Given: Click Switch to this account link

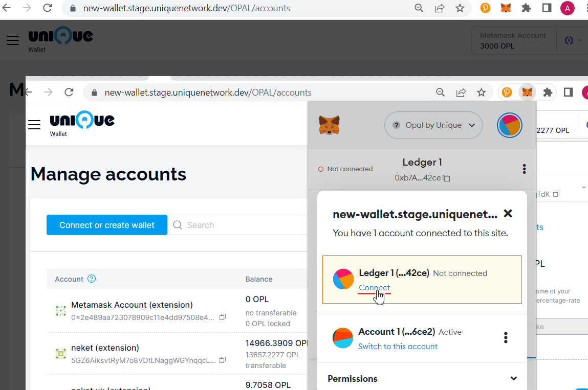Looking at the screenshot, I should click(x=398, y=346).
